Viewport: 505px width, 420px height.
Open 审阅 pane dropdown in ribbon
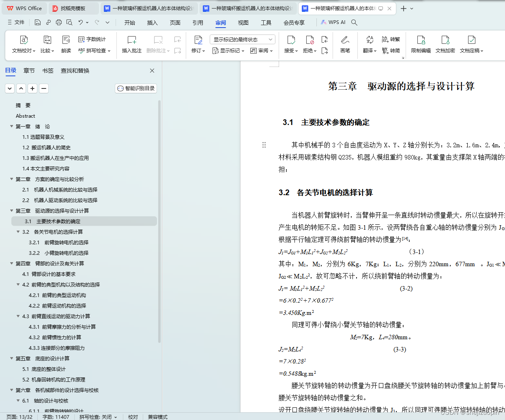(x=262, y=51)
